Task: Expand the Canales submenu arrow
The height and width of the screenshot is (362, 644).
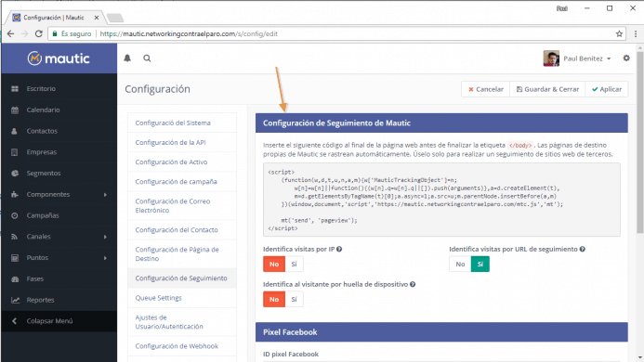Action: click(x=105, y=237)
